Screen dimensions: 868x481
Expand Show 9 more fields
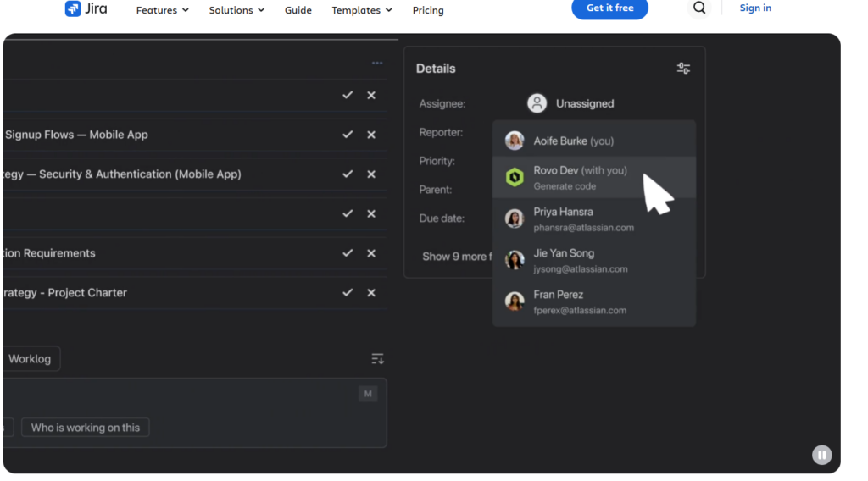pos(457,257)
